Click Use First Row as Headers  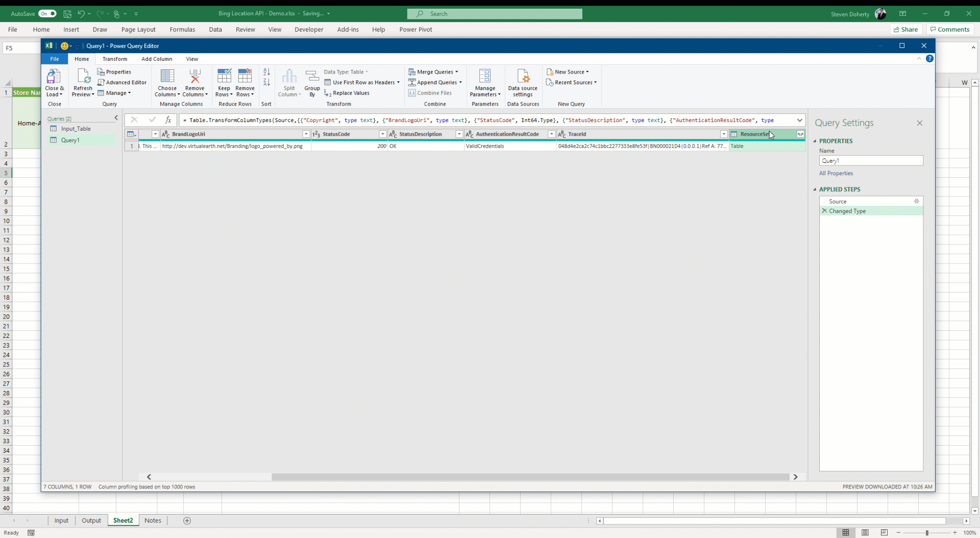coord(362,82)
